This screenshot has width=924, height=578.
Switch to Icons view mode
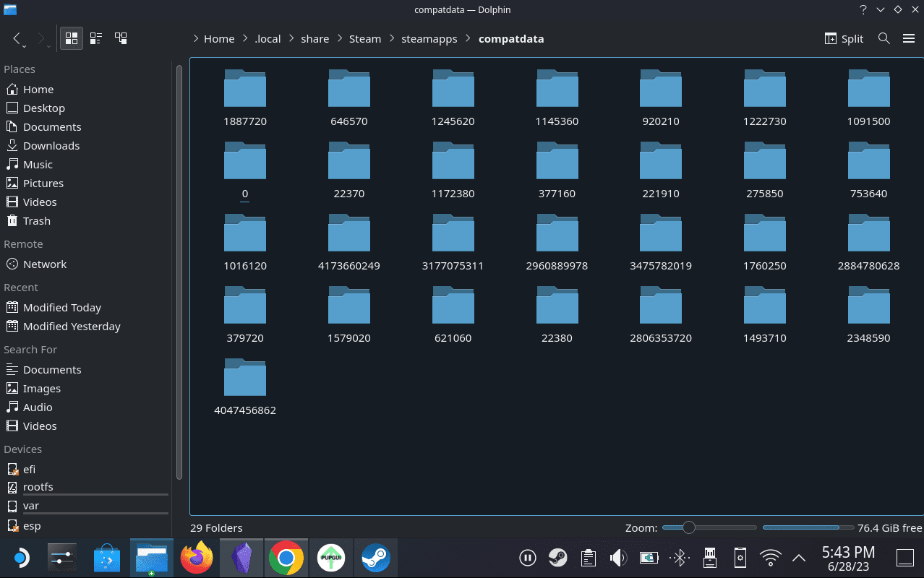(72, 38)
